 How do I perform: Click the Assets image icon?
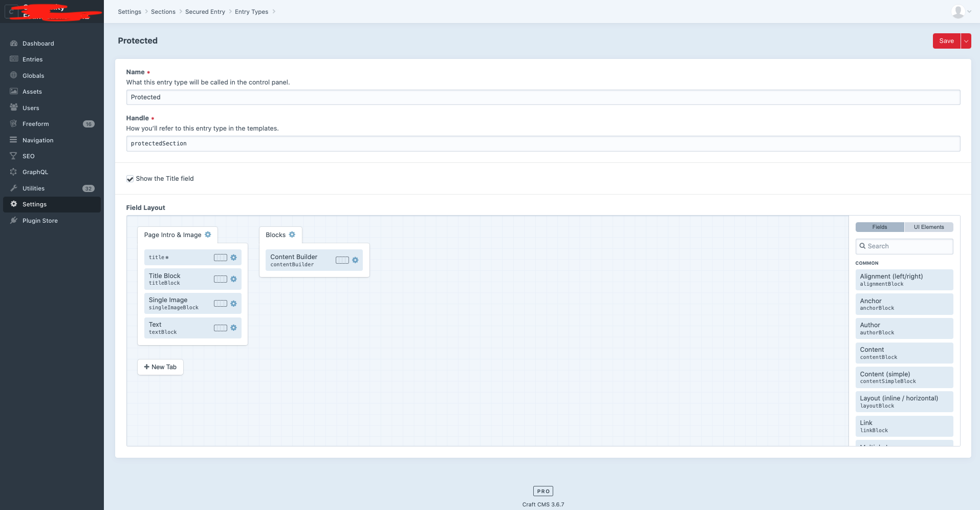point(14,91)
